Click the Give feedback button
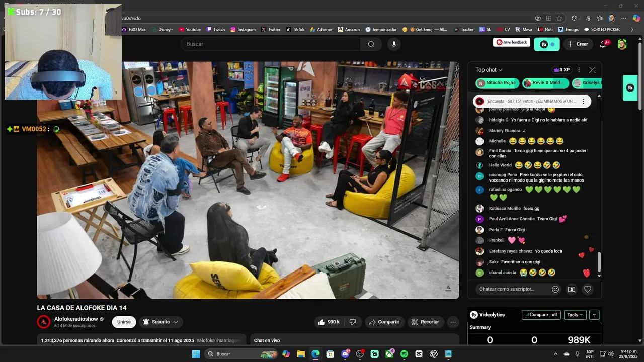 tap(512, 42)
